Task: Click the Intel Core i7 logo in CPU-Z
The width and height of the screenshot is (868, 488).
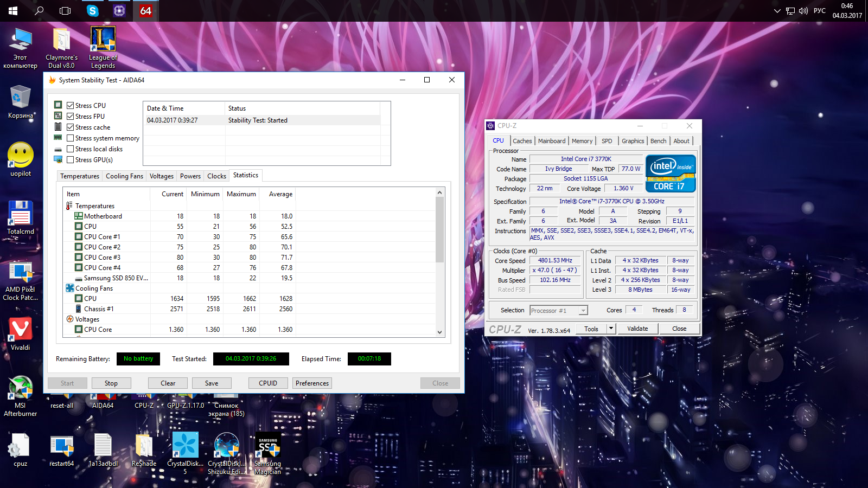Action: pyautogui.click(x=671, y=173)
